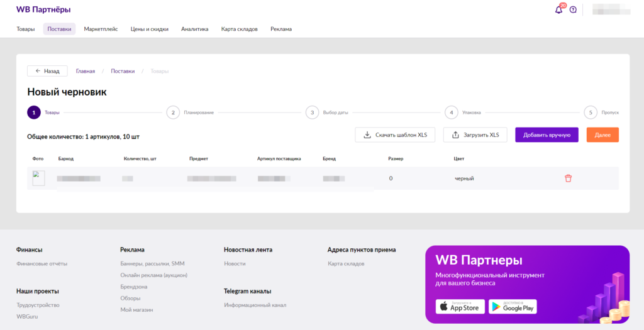Open Брендзона footer link
Screen dimensions: 644x330
[x=134, y=287]
